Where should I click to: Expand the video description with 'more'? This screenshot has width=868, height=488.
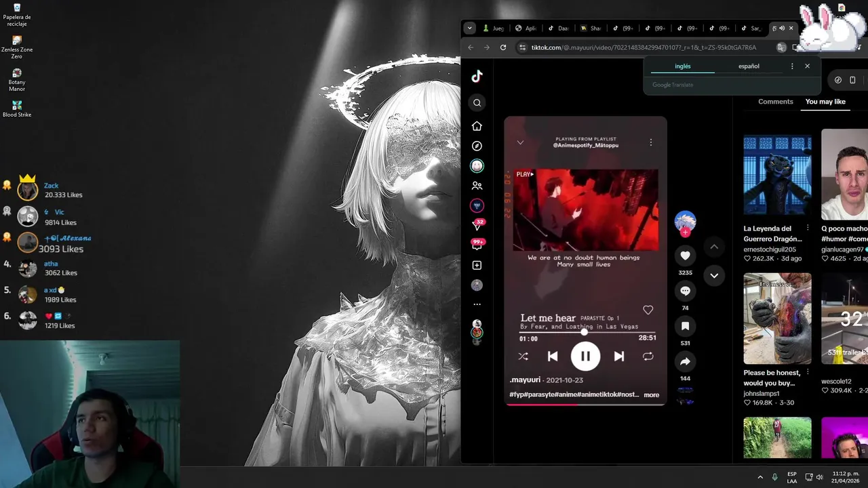[x=651, y=395]
